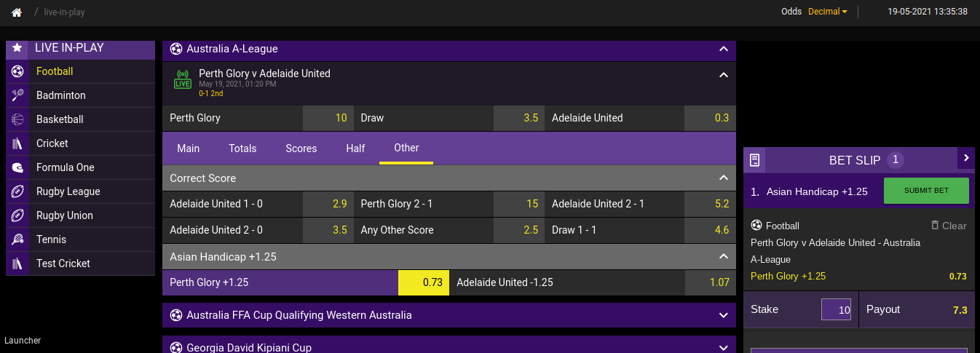Switch to the Scores tab
This screenshot has height=353, width=980.
(301, 148)
